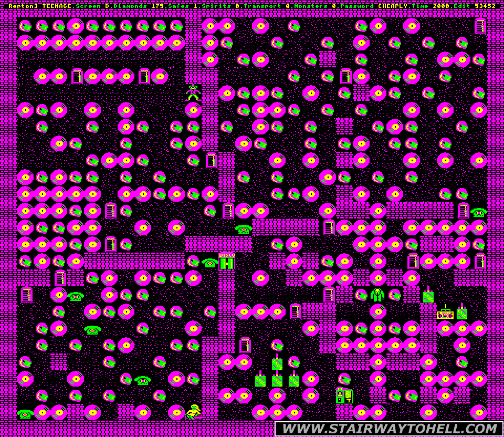Click the Monsters 0 counter
Viewport: 504px width, 437px height.
[x=315, y=6]
